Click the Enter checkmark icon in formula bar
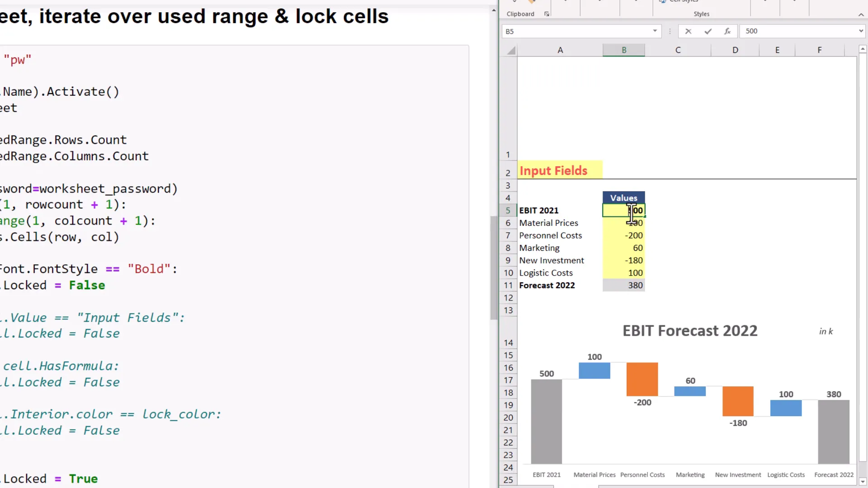Screen dimensions: 868x488 tap(708, 31)
